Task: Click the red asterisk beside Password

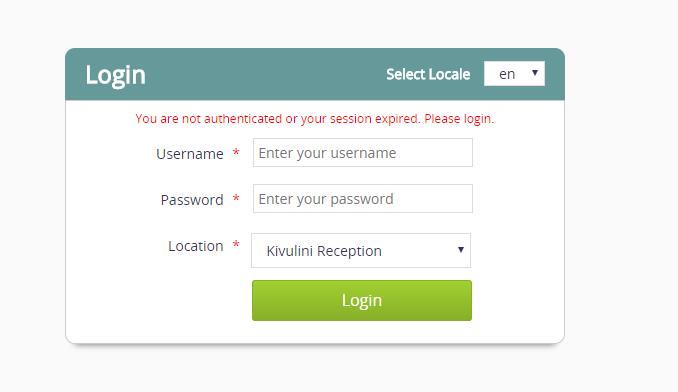Action: tap(236, 198)
